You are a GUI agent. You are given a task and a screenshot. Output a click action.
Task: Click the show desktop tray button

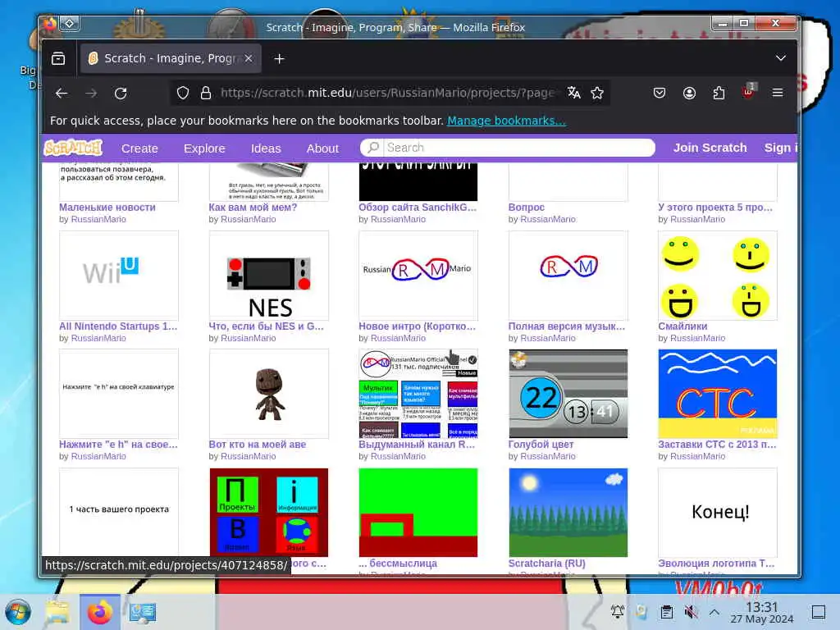click(x=819, y=612)
